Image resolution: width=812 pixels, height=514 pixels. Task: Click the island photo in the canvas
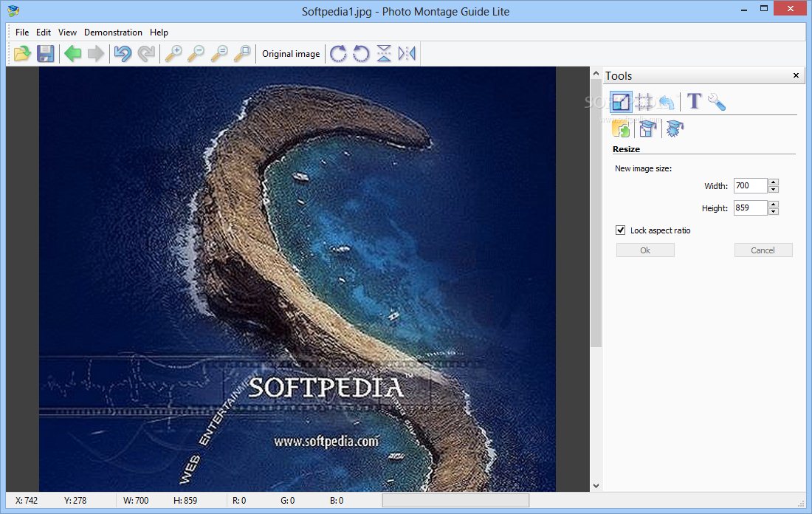297,278
